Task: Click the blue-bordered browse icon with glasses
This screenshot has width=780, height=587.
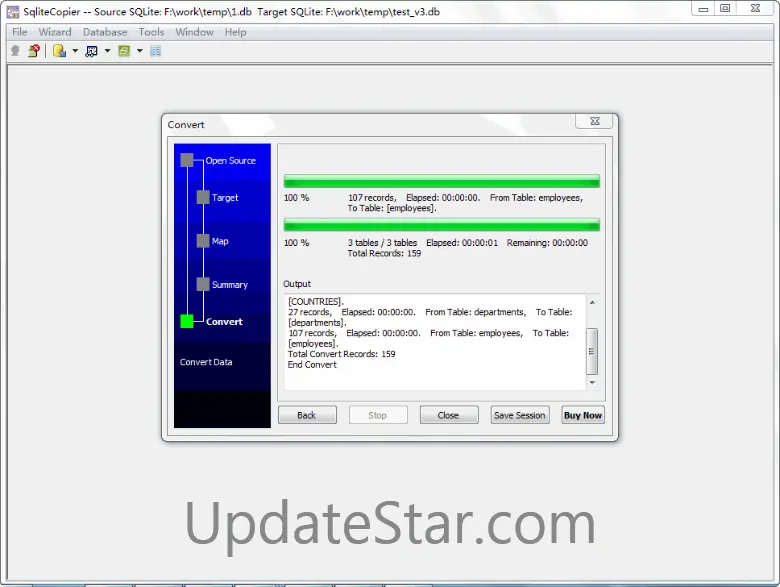Action: coord(92,51)
